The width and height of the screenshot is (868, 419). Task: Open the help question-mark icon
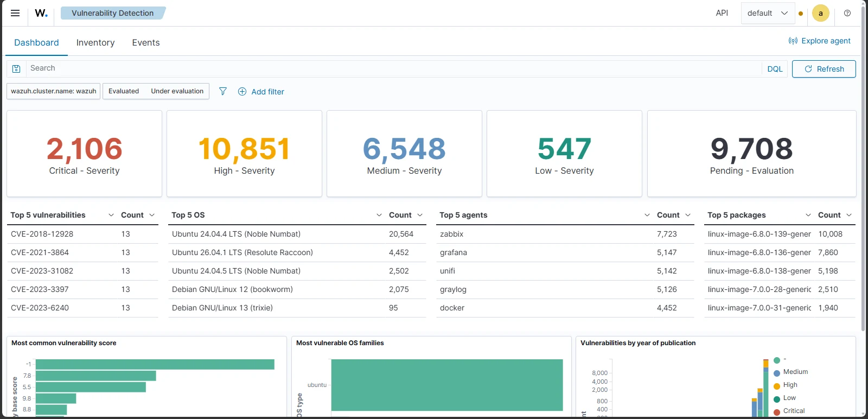847,13
